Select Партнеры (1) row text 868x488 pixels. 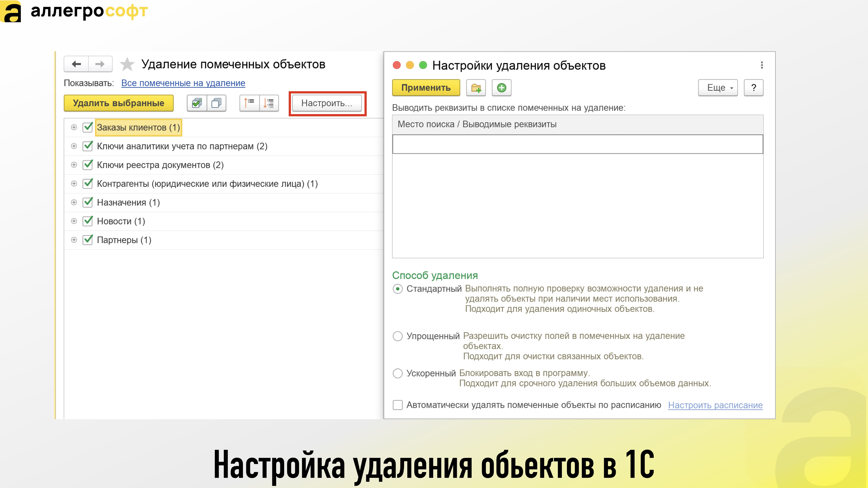point(124,240)
